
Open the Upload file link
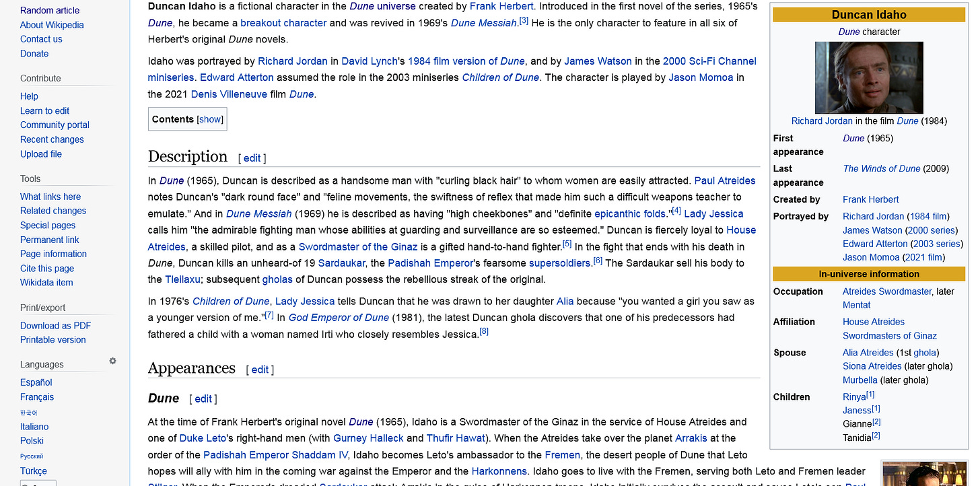[41, 153]
